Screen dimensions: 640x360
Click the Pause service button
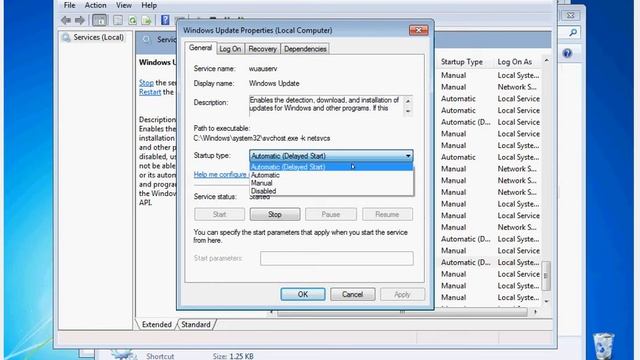331,214
